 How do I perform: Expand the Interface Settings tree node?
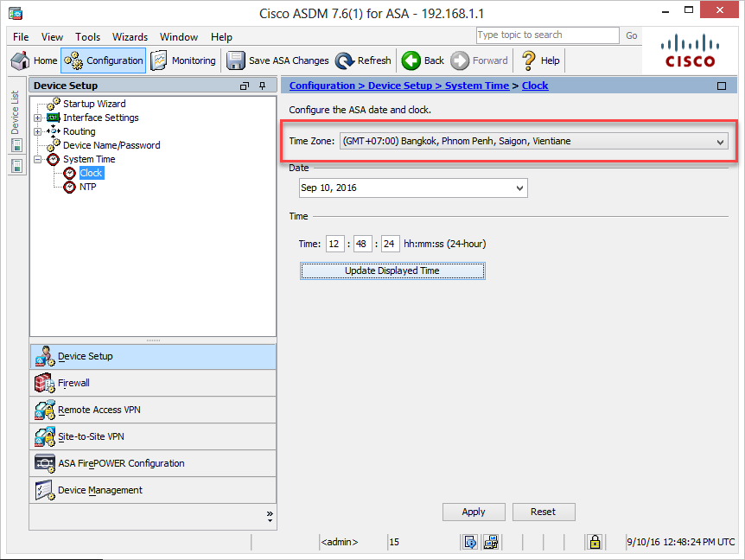coord(37,118)
